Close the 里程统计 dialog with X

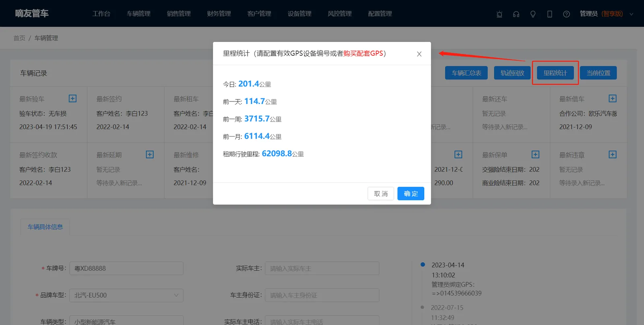419,54
